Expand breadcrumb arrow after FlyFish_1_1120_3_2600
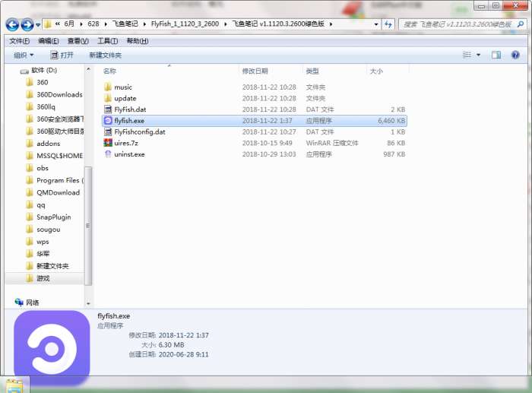This screenshot has height=393, width=532. (x=226, y=24)
